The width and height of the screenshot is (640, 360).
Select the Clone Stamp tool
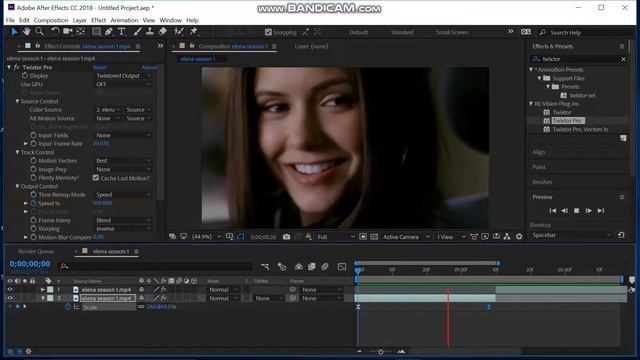click(x=150, y=31)
